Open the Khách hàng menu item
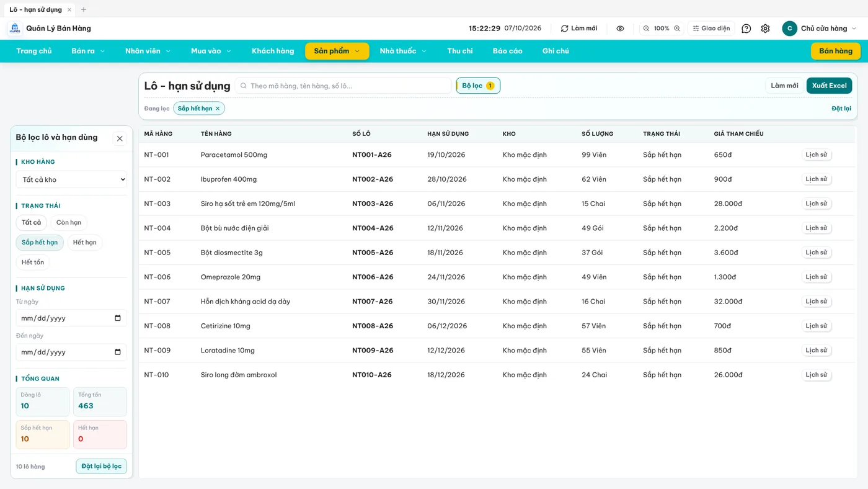 273,51
